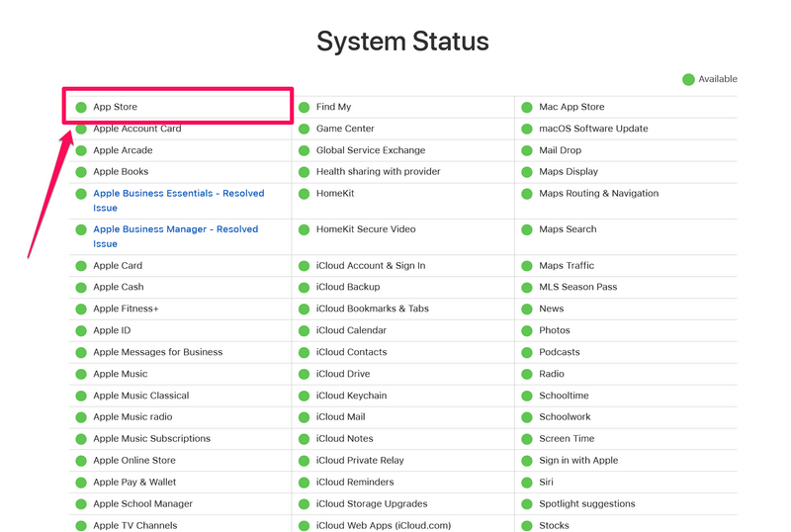
Task: Click the green dot next to iCloud Drive
Action: pos(305,375)
